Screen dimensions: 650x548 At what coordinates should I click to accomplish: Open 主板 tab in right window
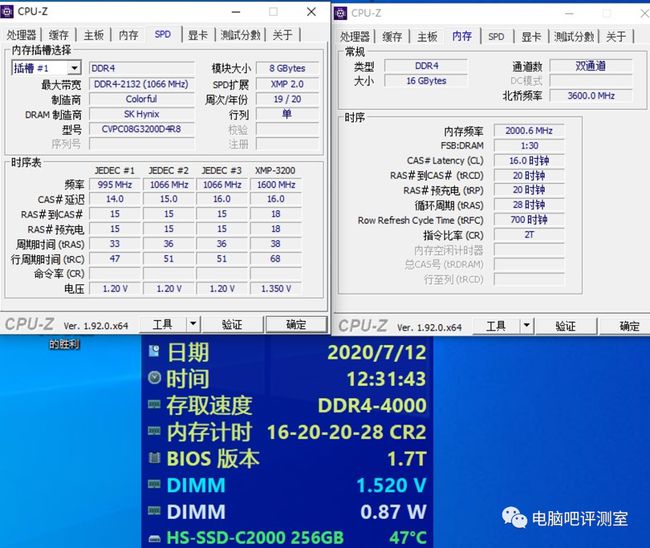click(x=427, y=37)
